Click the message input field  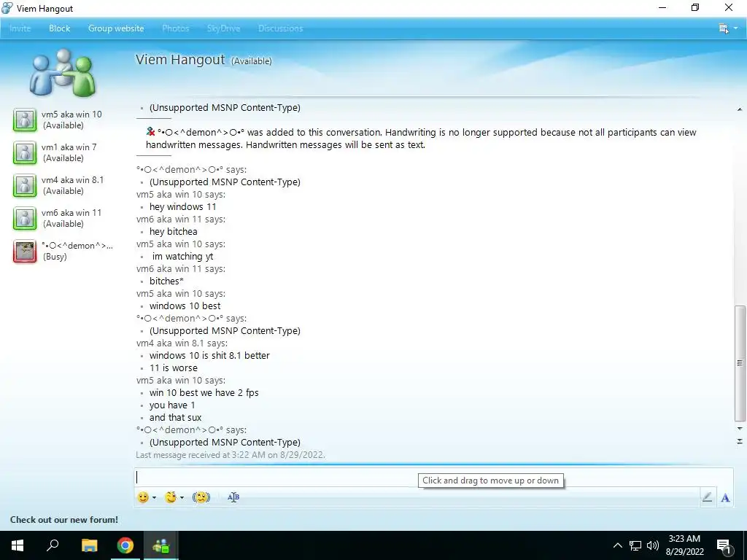[x=433, y=477]
